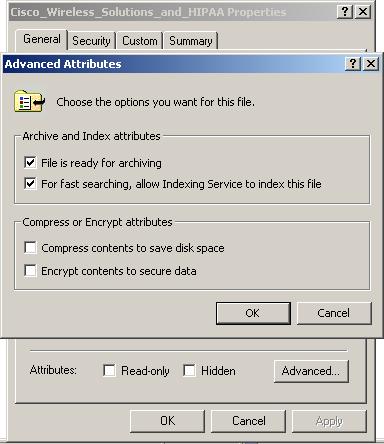Check the Read-only attribute box
This screenshot has width=384, height=444.
coord(109,370)
